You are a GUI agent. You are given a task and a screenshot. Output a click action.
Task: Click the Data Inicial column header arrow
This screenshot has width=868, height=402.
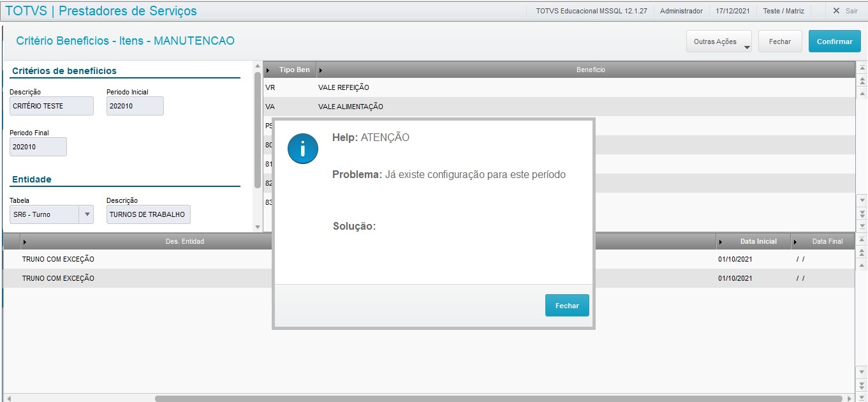(x=721, y=242)
